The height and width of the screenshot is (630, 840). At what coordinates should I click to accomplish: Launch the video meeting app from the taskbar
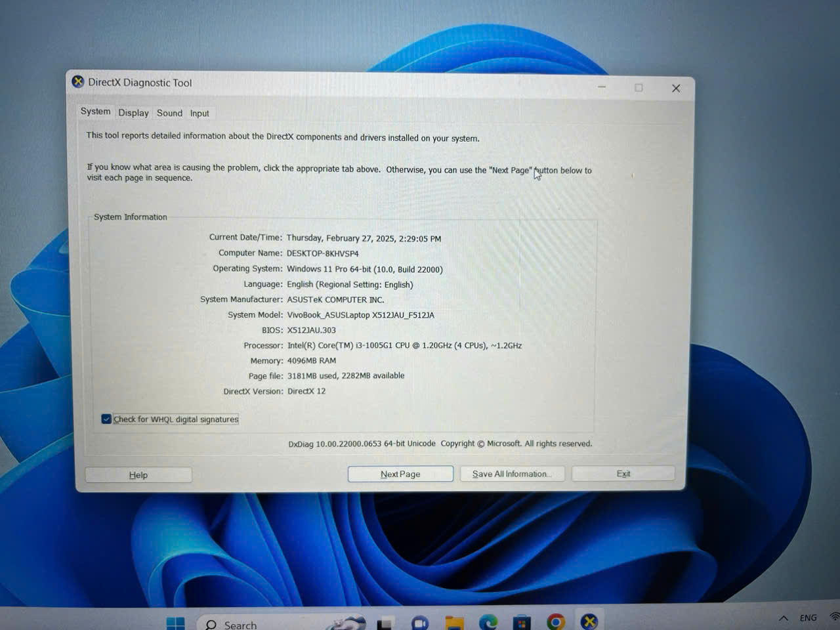[x=419, y=623]
